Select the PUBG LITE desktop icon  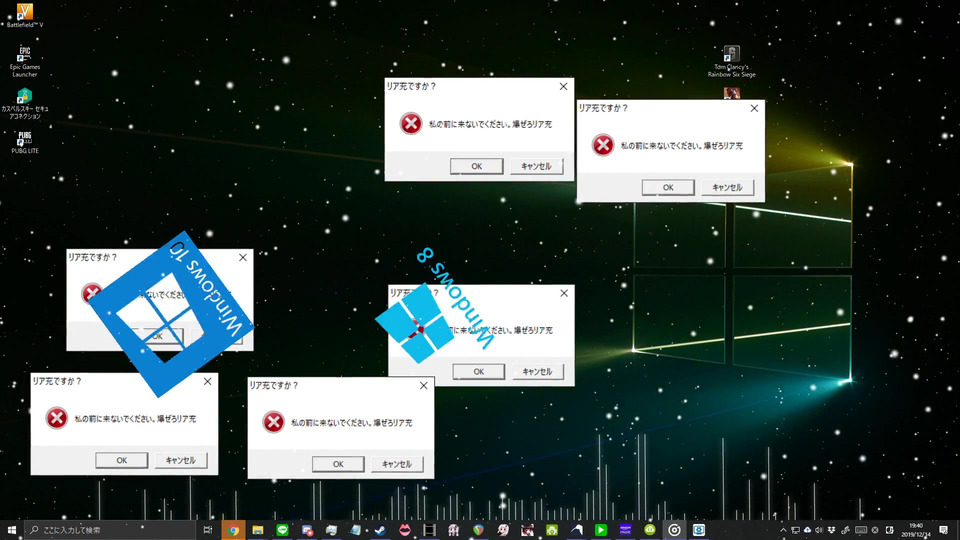24,142
